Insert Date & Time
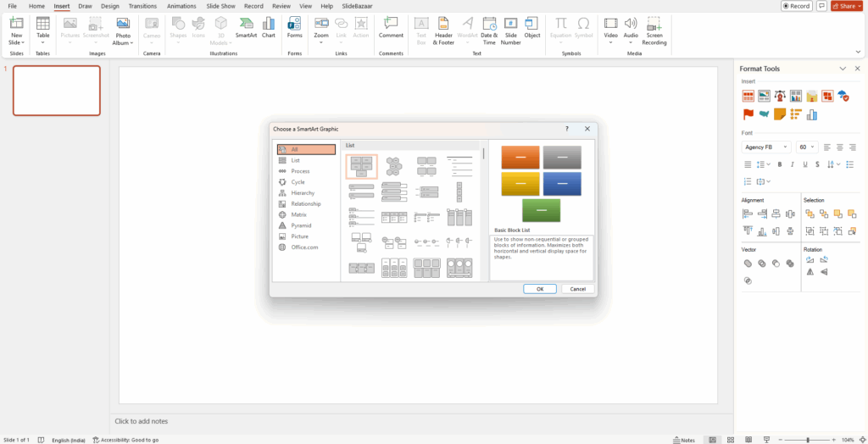The width and height of the screenshot is (868, 444). 489,31
